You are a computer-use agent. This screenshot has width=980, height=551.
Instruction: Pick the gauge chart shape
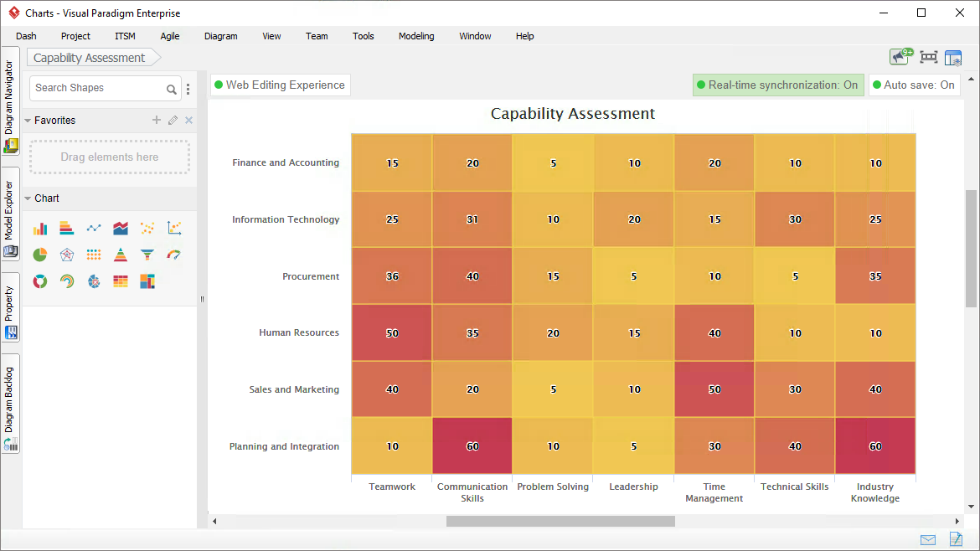tap(174, 255)
